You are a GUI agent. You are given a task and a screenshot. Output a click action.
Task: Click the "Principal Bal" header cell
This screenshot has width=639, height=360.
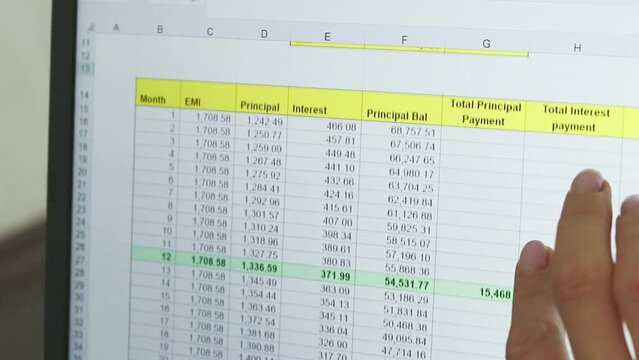tap(402, 108)
